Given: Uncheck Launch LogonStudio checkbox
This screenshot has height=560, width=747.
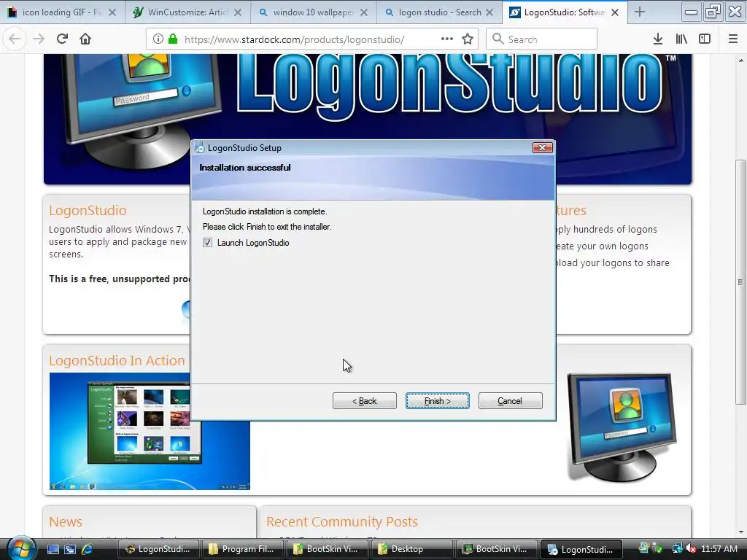Looking at the screenshot, I should click(207, 243).
